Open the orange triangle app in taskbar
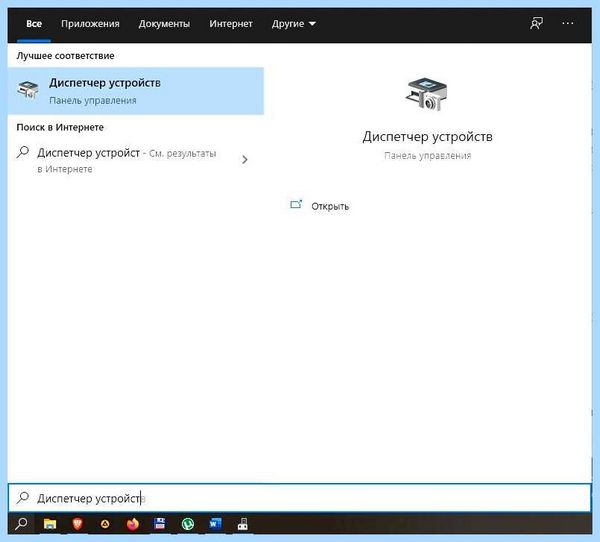 click(105, 524)
